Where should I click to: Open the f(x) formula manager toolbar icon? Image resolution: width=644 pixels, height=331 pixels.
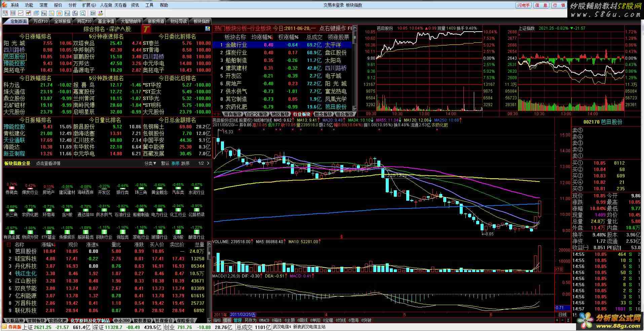pos(75,13)
